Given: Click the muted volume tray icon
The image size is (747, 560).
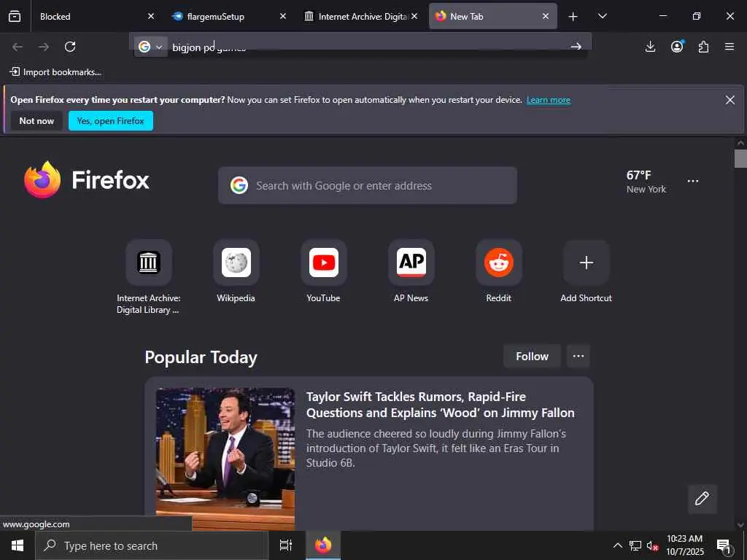Looking at the screenshot, I should pyautogui.click(x=652, y=545).
